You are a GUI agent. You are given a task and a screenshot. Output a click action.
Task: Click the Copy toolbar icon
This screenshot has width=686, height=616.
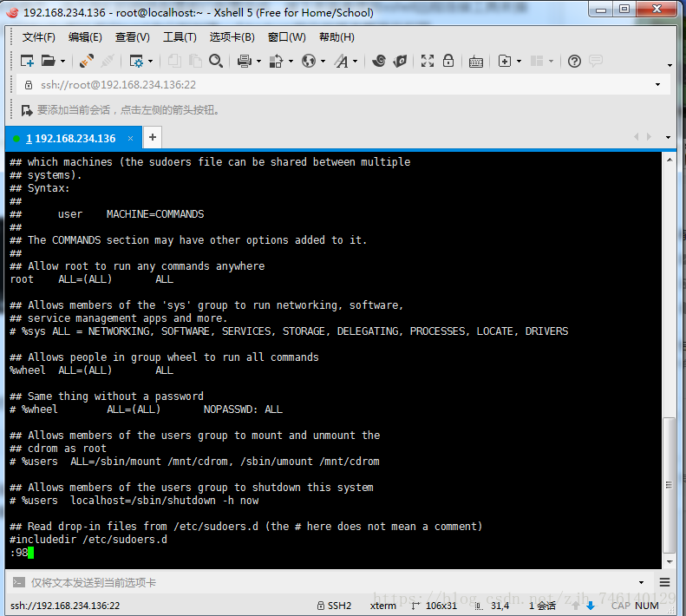coord(174,61)
